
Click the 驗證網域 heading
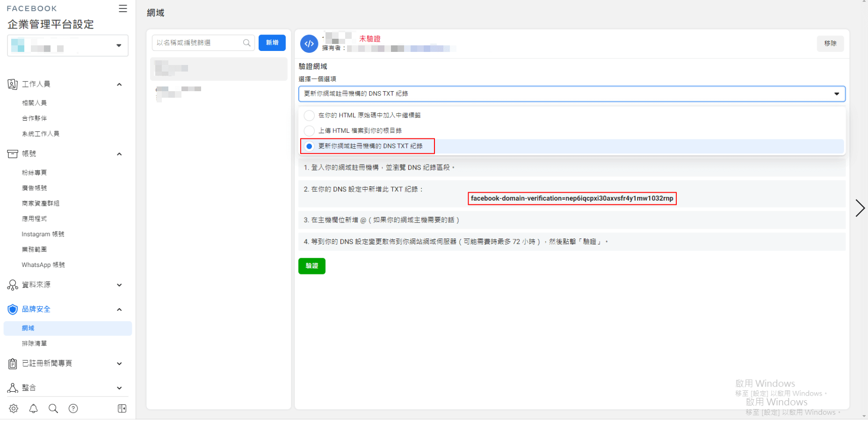(313, 66)
